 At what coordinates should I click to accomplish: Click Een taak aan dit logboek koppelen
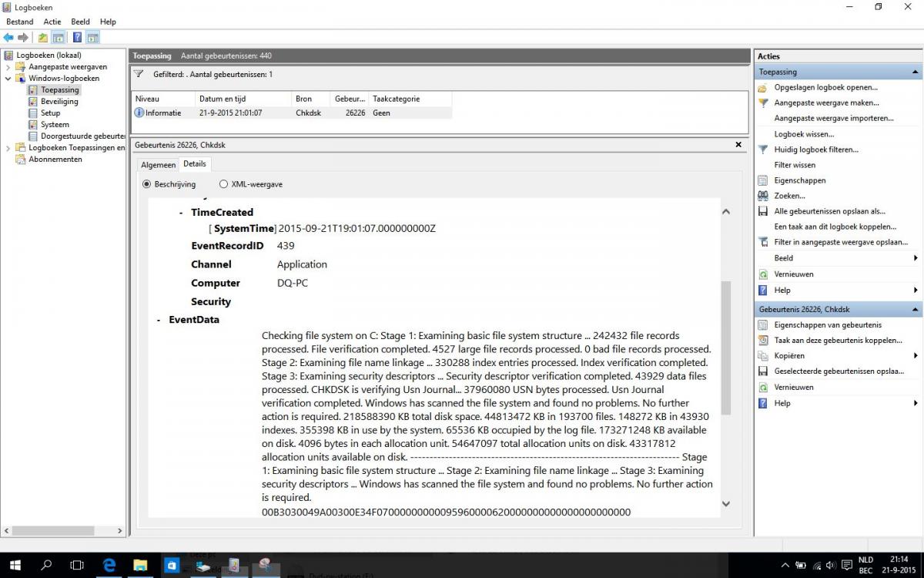(x=835, y=227)
